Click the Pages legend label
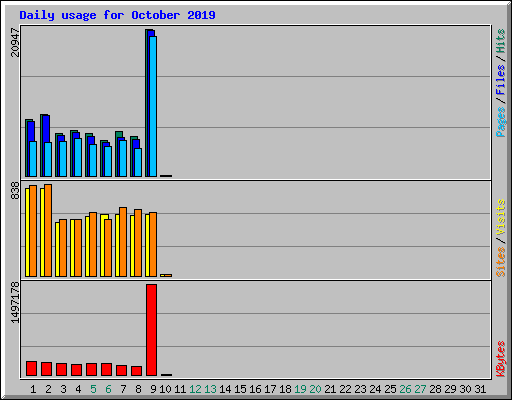Viewport: 512px width, 400px height. [500, 122]
